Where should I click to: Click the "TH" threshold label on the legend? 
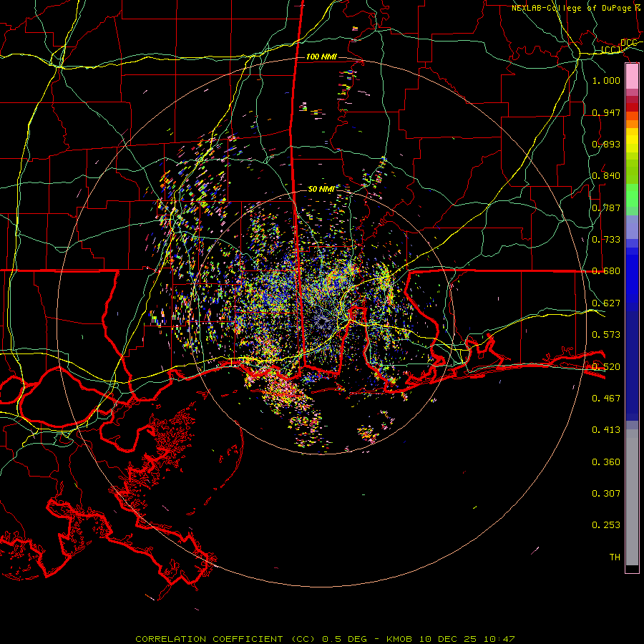click(615, 557)
